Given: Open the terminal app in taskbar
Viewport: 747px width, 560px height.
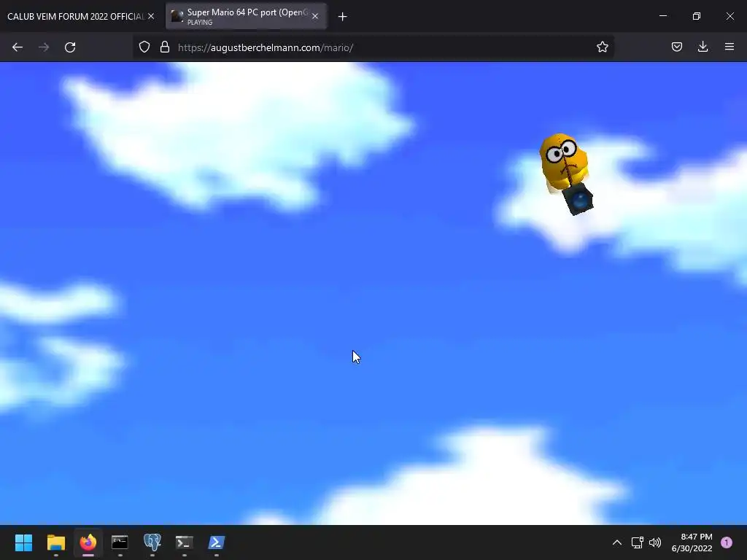Looking at the screenshot, I should coord(185,542).
